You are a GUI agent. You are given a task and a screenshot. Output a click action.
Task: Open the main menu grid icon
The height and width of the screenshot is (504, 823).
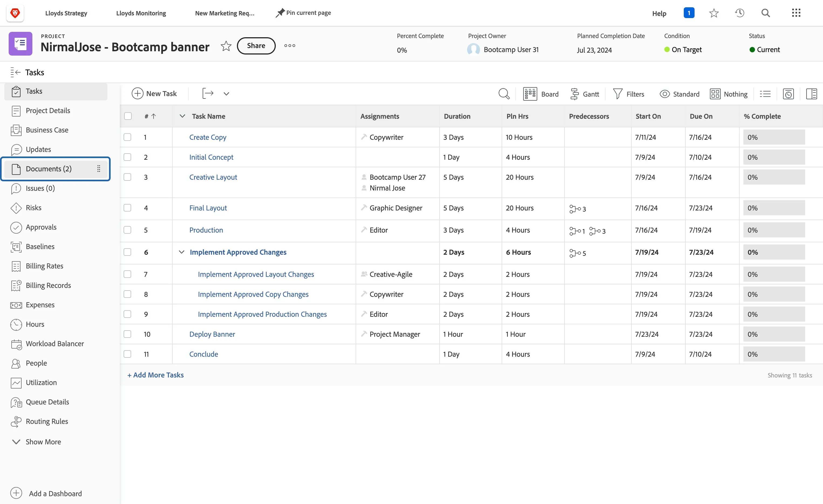click(796, 13)
